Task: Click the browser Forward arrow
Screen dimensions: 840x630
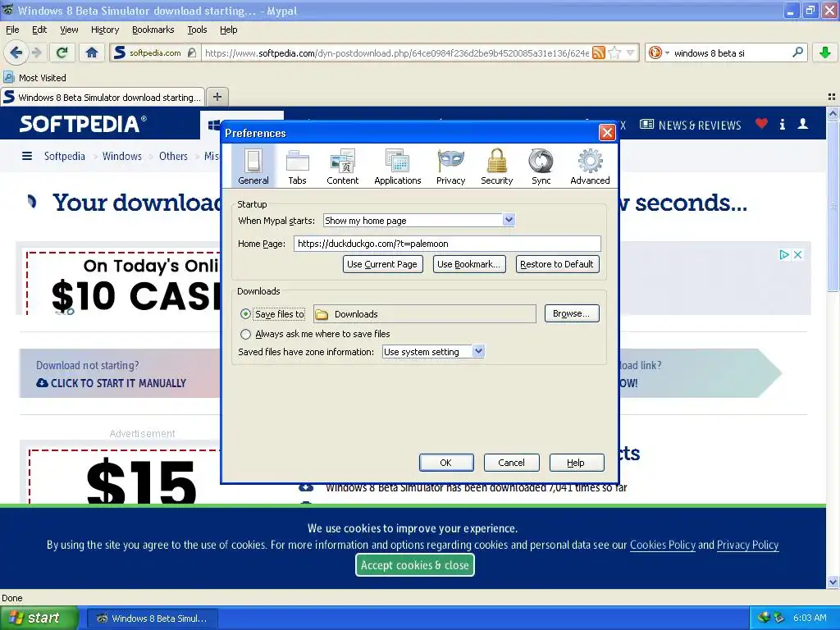Action: pyautogui.click(x=36, y=52)
